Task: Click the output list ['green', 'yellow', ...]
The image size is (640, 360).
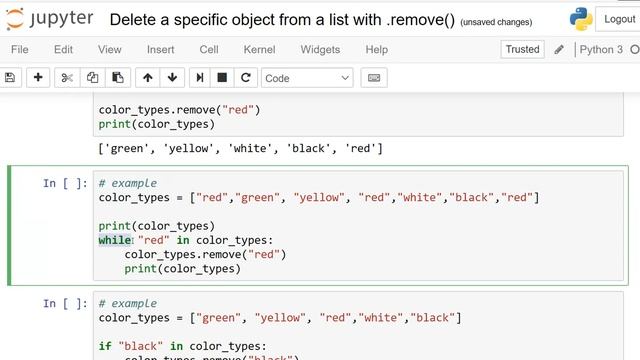Action: [x=240, y=148]
